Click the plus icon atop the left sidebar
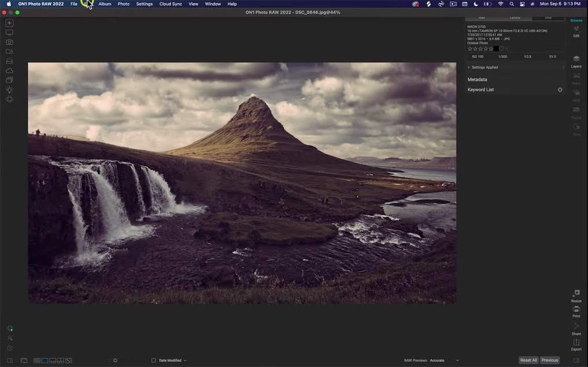588x367 pixels. coord(9,23)
